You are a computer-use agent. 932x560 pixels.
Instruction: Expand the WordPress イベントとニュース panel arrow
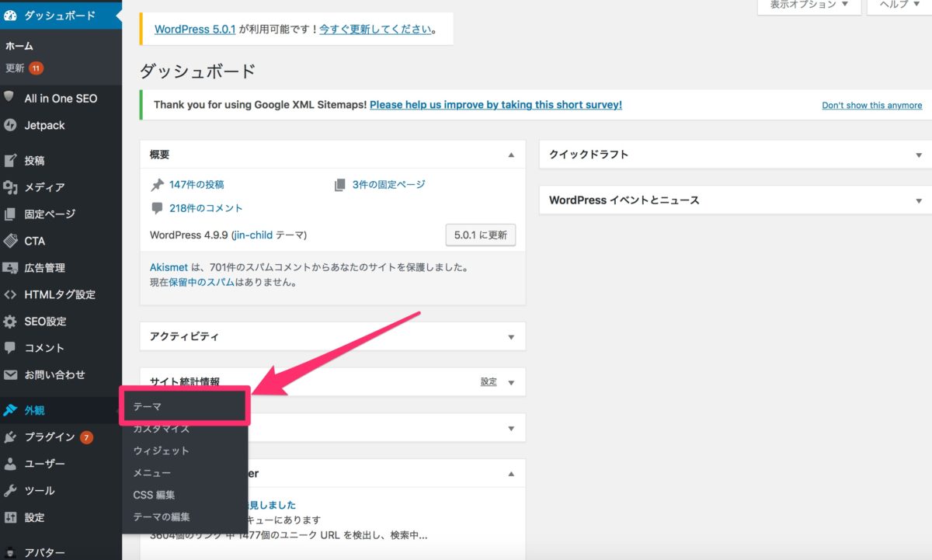point(919,200)
